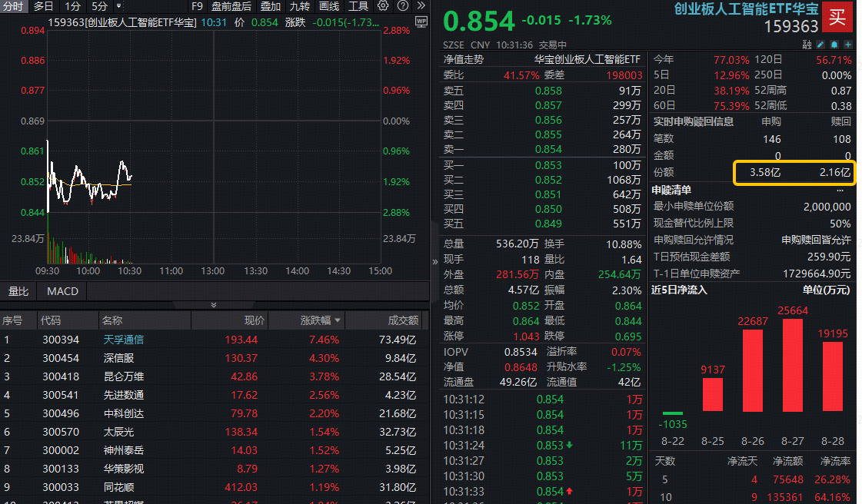Collapse the panel with double chevron below MACD
862x504 pixels.
[x=214, y=305]
